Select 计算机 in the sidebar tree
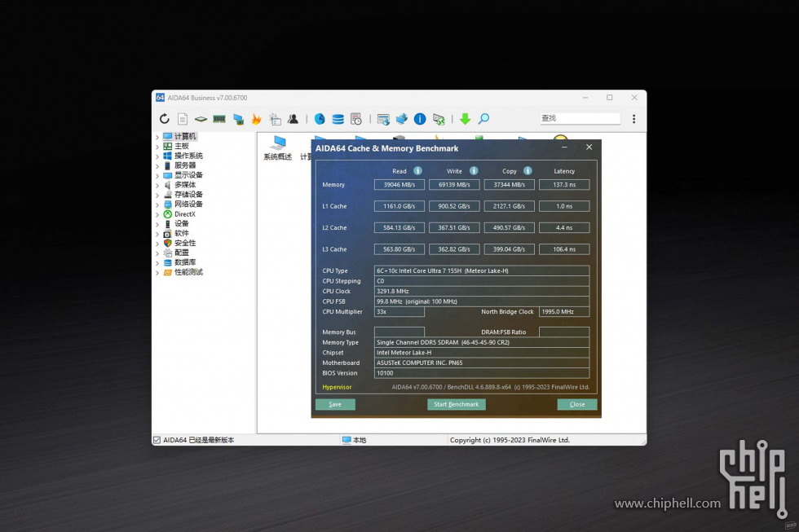 [x=185, y=136]
